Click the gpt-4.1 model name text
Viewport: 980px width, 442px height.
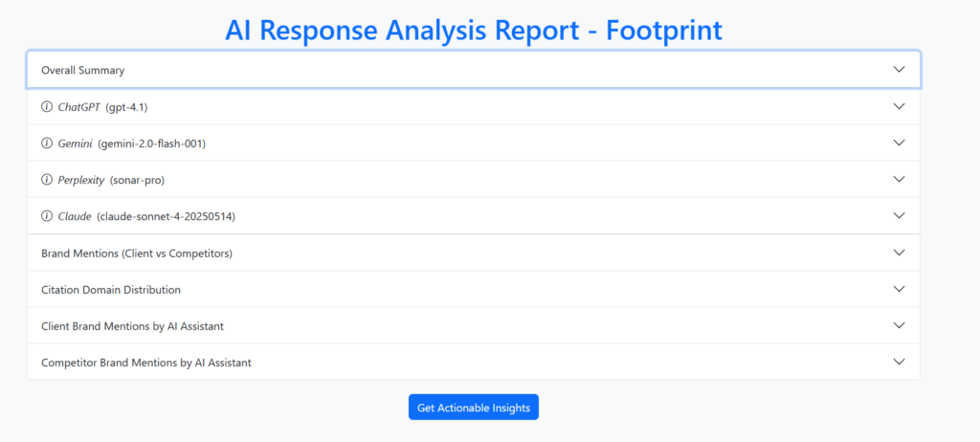click(x=126, y=106)
